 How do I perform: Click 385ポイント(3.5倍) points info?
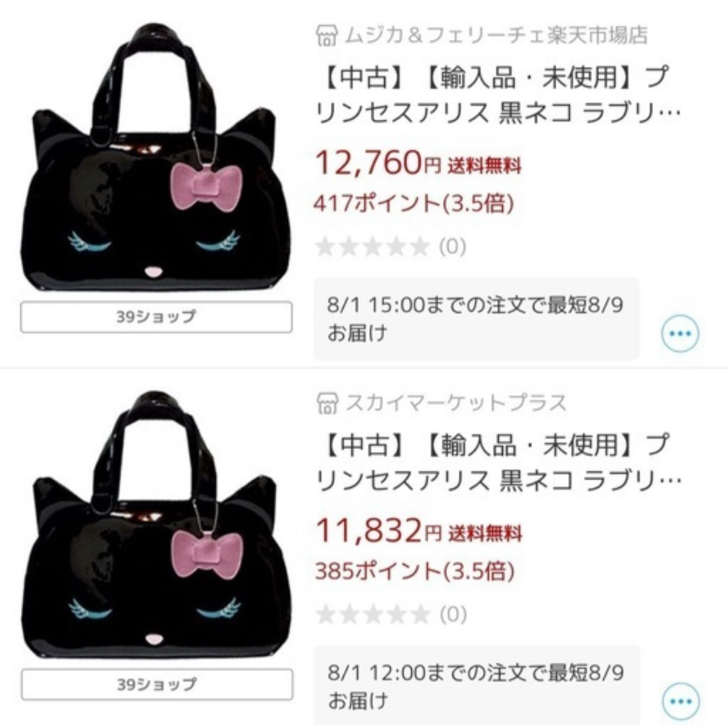point(415,571)
